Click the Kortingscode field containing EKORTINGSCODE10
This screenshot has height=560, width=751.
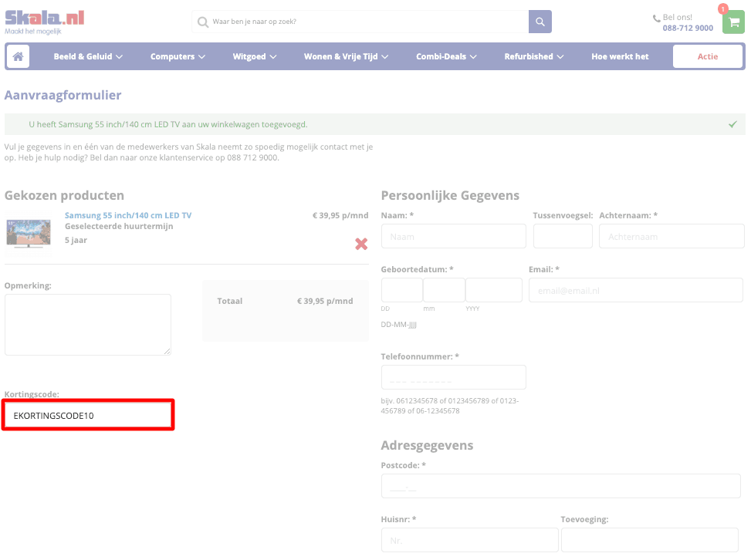tap(88, 415)
